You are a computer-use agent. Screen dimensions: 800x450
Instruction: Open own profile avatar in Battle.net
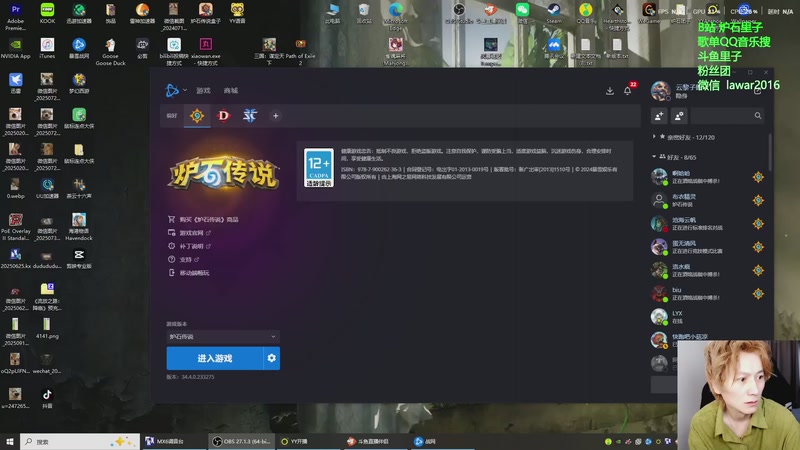tap(660, 91)
